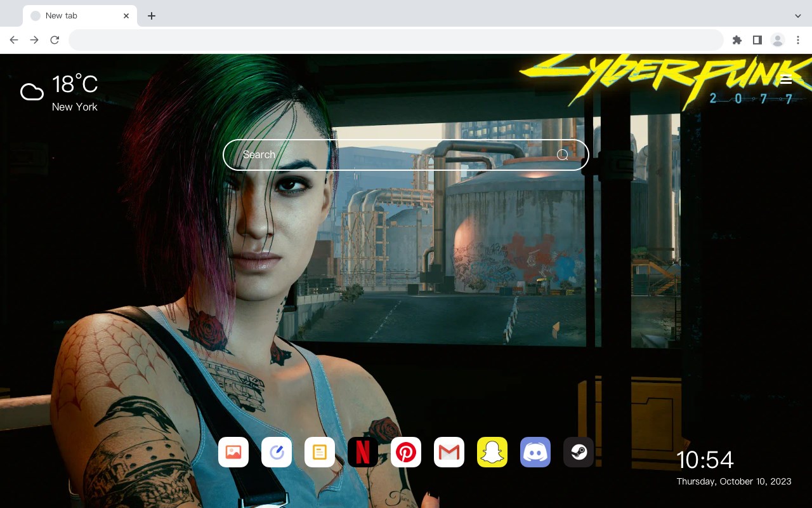Screen dimensions: 812x508
Task: Open a new tab with plus button
Action: coord(151,16)
